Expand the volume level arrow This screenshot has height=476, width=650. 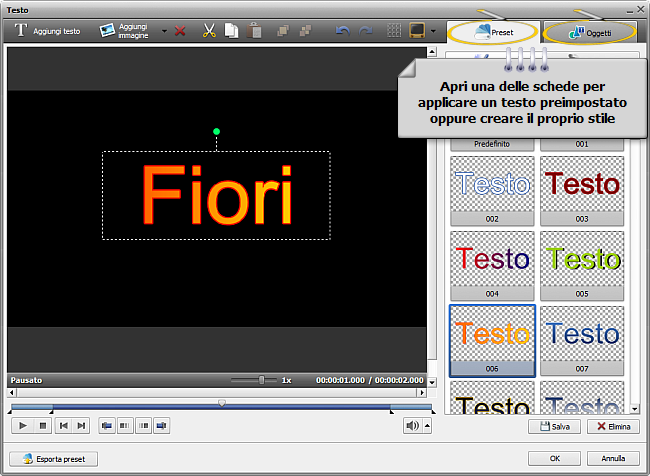click(x=427, y=426)
